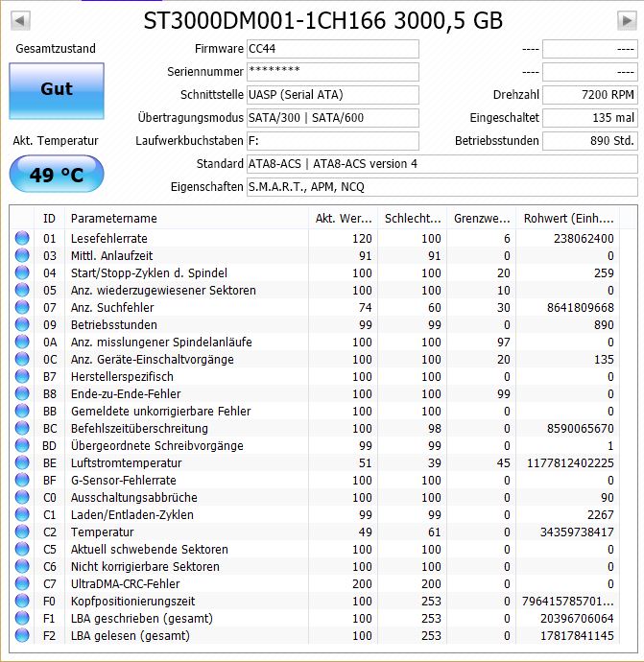Click raw value 1177812402225
Screen dimensions: 644x662
pos(570,463)
